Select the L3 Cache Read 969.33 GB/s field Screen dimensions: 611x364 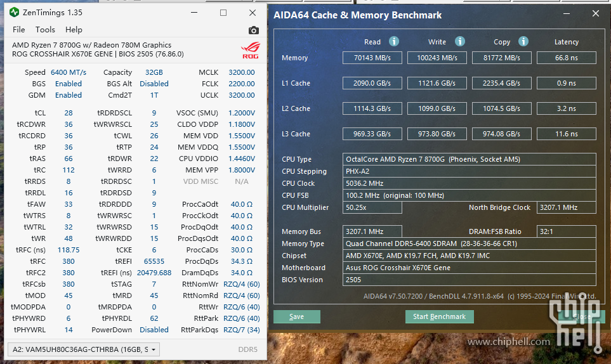372,134
